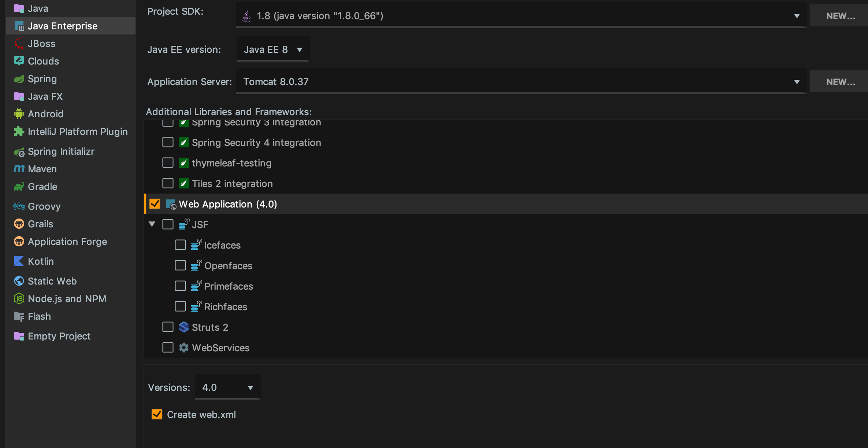Viewport: 868px width, 448px height.
Task: Click the Java FX folder icon
Action: pos(19,96)
